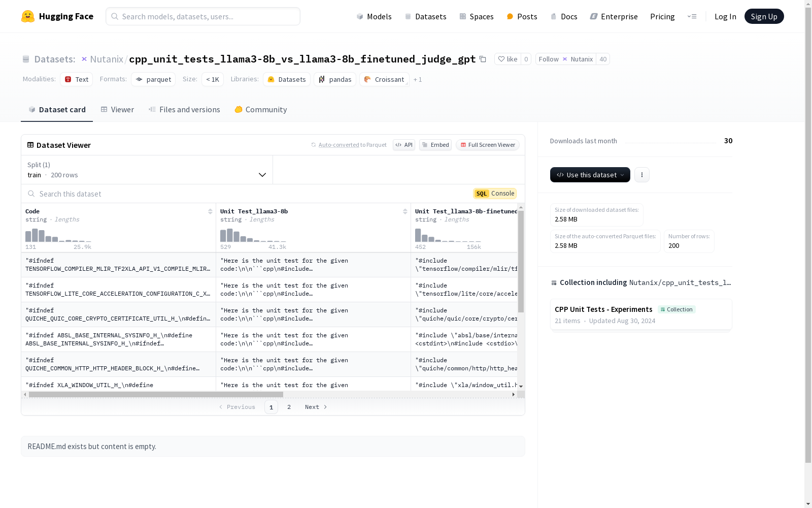Click the Code cell starting TENSORFLOW_COMPILER_MLIR
812x508 pixels.
click(118, 265)
